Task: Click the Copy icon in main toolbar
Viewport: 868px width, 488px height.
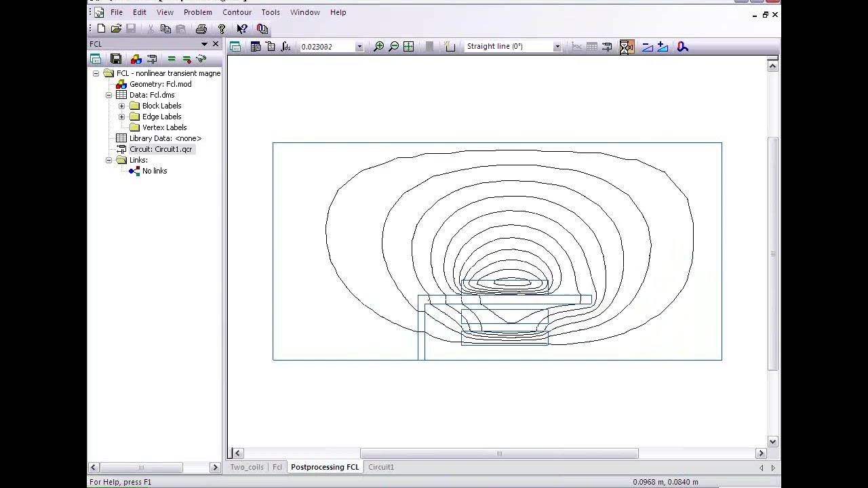Action: tap(165, 28)
